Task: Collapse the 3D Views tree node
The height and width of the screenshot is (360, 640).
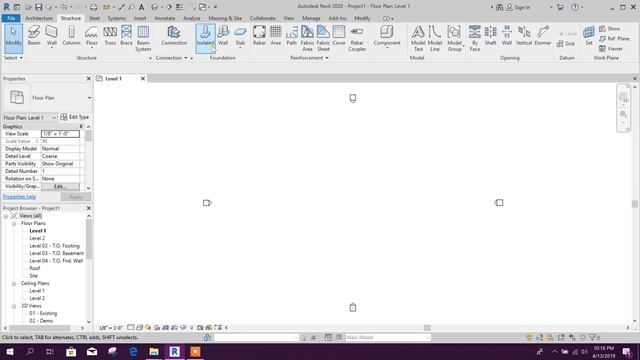Action: pos(14,306)
